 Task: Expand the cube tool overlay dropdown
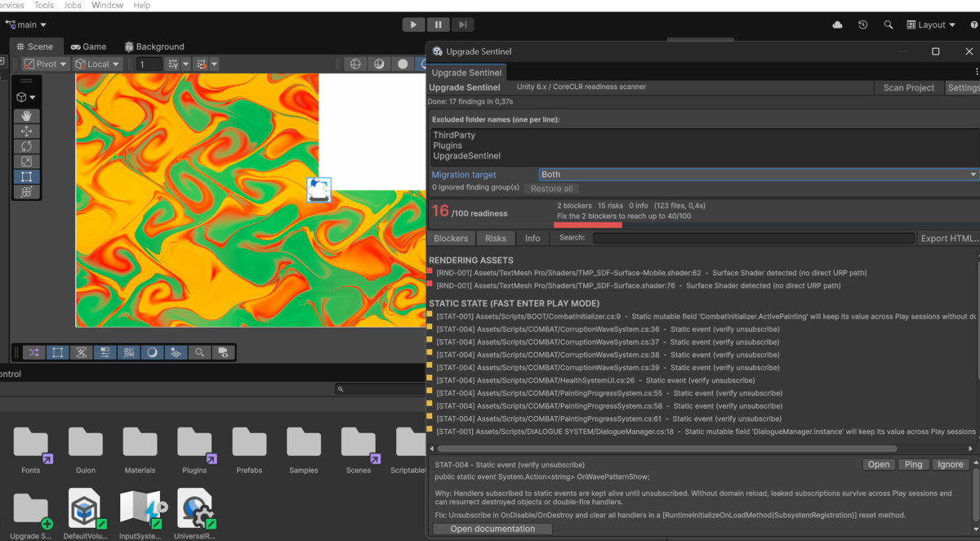point(26,97)
